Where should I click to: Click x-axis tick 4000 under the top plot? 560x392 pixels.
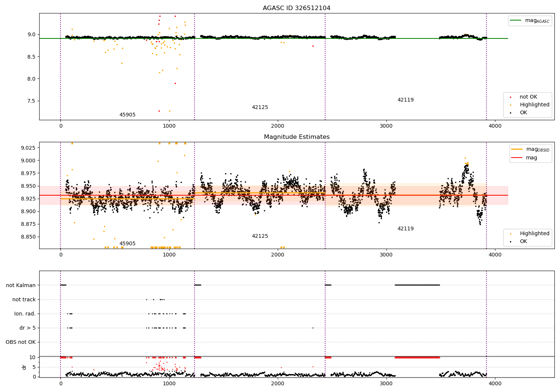pyautogui.click(x=495, y=126)
